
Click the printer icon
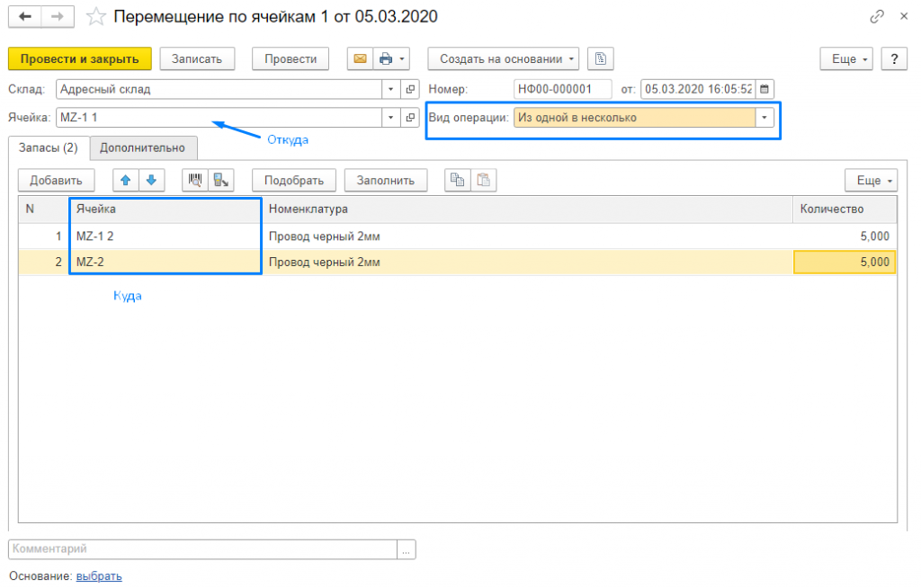(x=385, y=58)
